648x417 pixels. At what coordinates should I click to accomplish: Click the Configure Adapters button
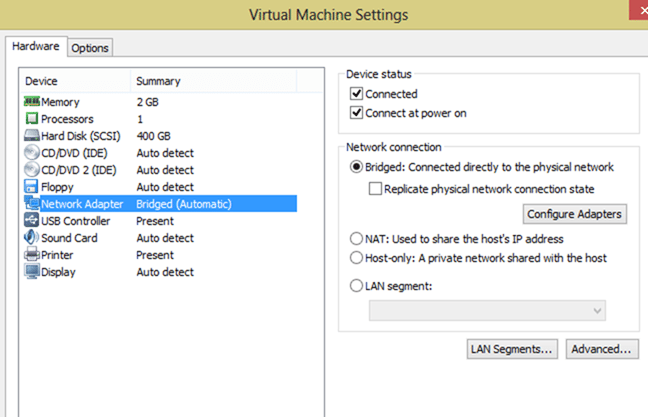coord(574,214)
